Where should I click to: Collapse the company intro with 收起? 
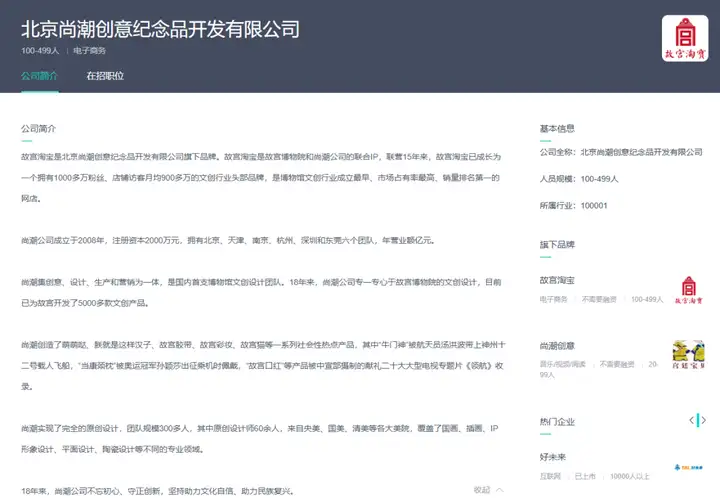point(489,490)
